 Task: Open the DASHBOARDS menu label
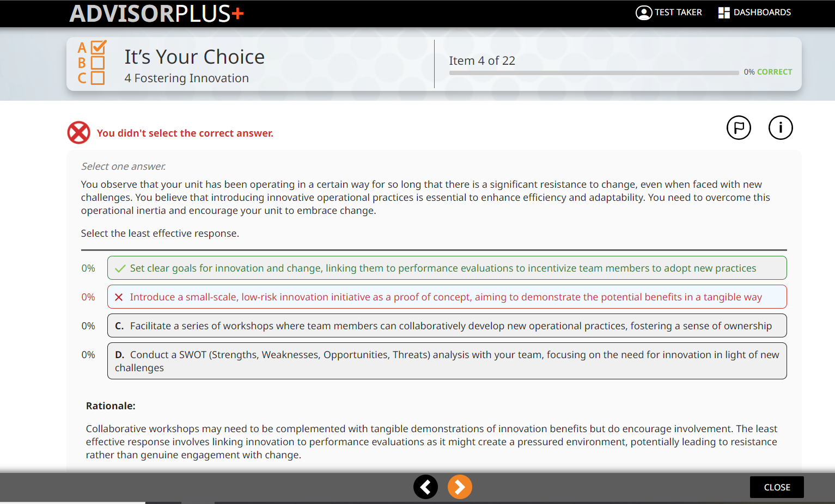[x=762, y=13]
